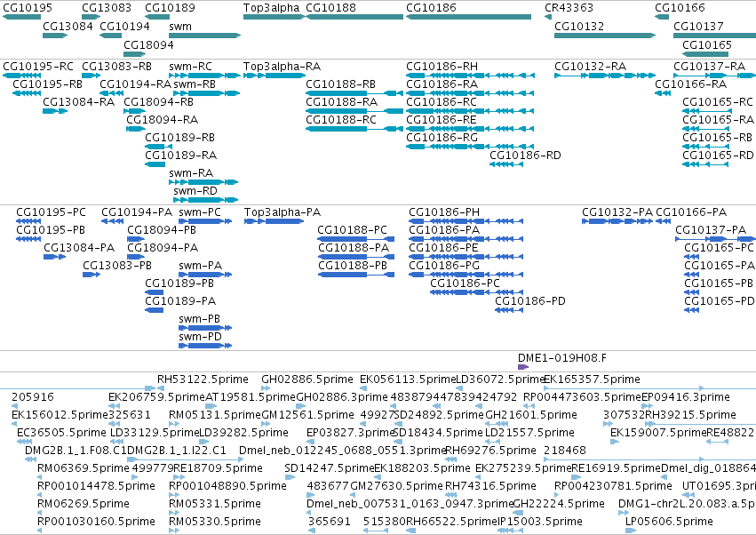Click EST RM06369.5prime

pyautogui.click(x=83, y=468)
